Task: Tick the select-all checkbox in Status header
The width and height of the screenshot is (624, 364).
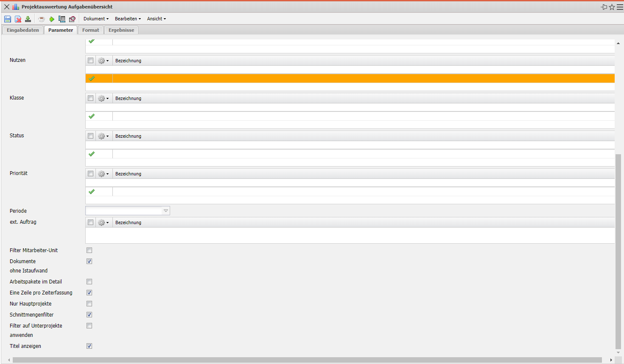Action: [x=90, y=136]
